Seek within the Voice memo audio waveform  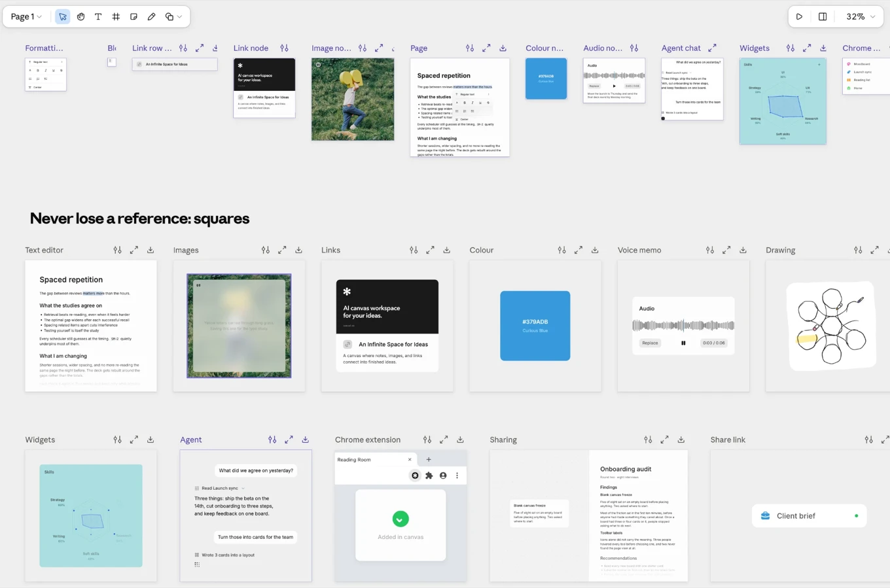pyautogui.click(x=683, y=325)
